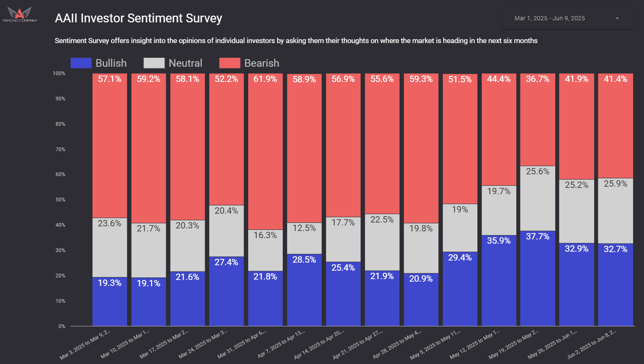This screenshot has width=644, height=364.
Task: Click the blue Bullish legend swatch
Action: tap(81, 63)
